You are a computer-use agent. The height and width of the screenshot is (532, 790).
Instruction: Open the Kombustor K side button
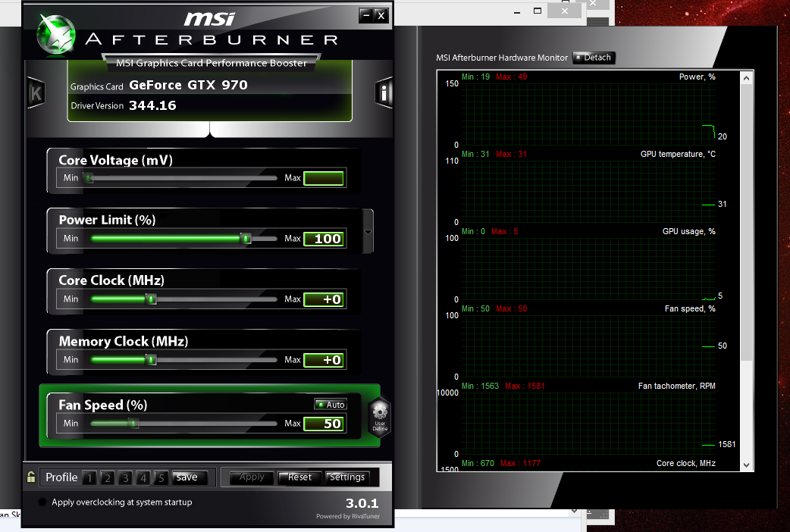36,93
